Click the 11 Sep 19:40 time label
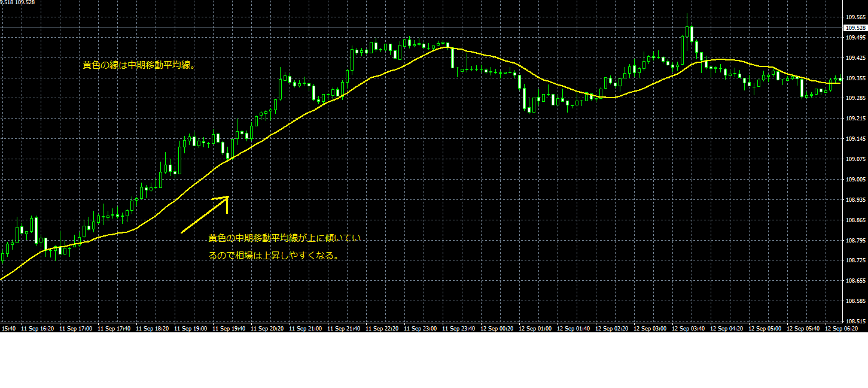The image size is (868, 388). 228,329
